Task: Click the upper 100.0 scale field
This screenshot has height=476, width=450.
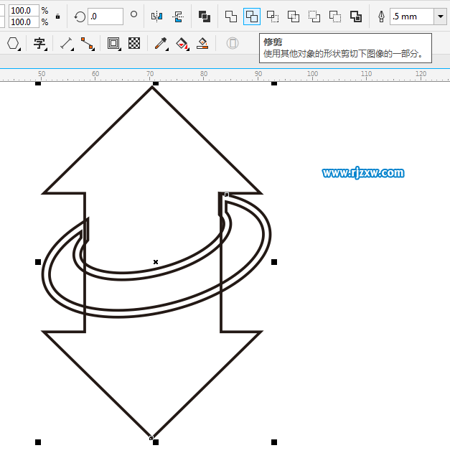Action: point(24,11)
